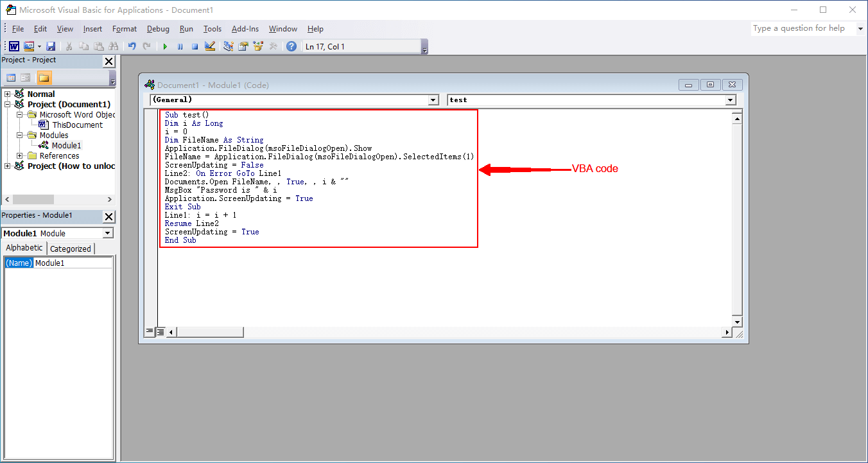
Task: Click the Break pause icon
Action: pos(180,46)
